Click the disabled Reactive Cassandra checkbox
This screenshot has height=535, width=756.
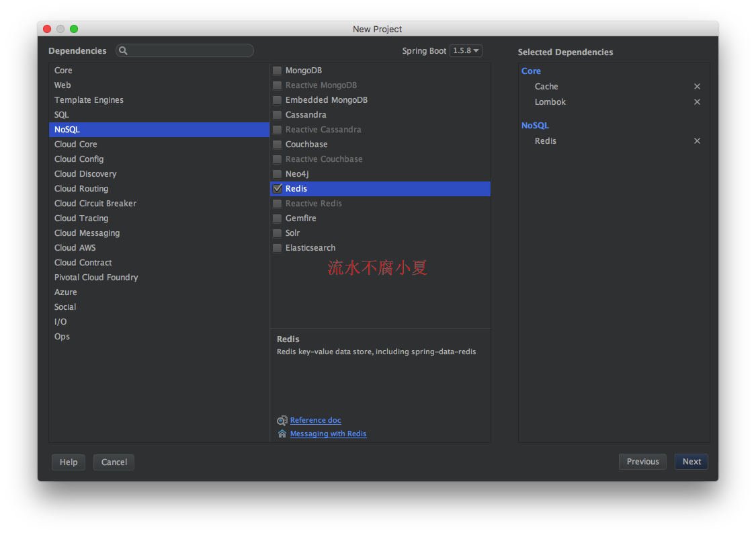(x=278, y=130)
